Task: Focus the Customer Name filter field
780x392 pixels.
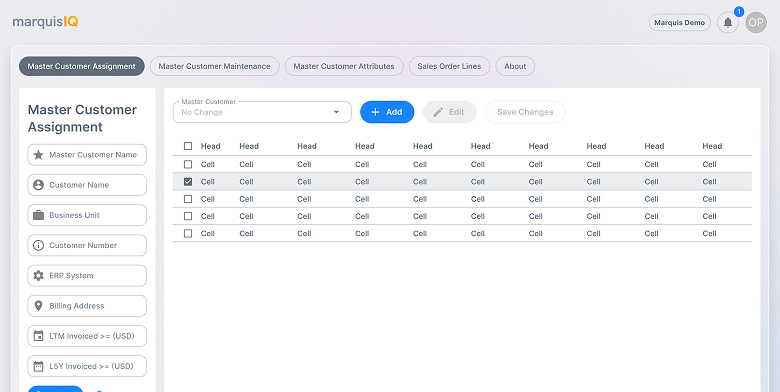Action: click(87, 185)
